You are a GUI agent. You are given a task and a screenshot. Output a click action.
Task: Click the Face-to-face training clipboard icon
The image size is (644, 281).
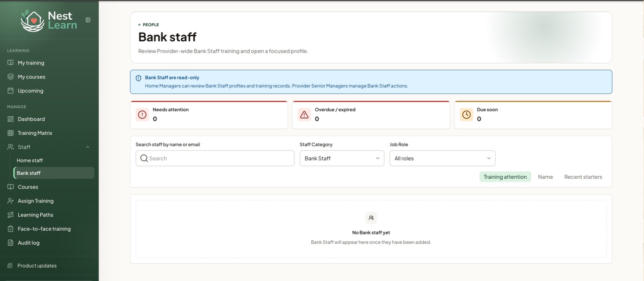pos(11,229)
